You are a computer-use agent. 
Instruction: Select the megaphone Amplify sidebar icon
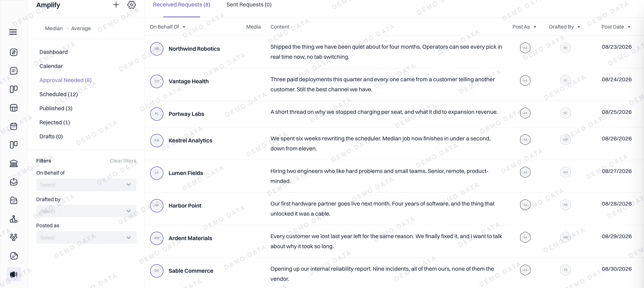tap(14, 274)
